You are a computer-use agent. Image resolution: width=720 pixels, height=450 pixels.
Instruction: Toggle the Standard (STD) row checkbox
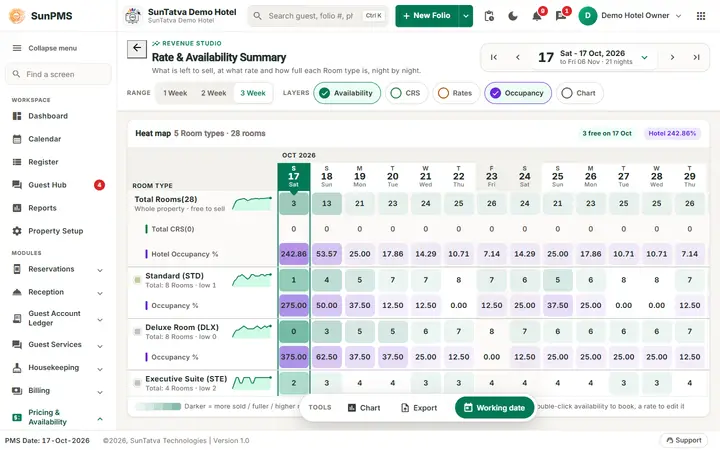pos(137,280)
